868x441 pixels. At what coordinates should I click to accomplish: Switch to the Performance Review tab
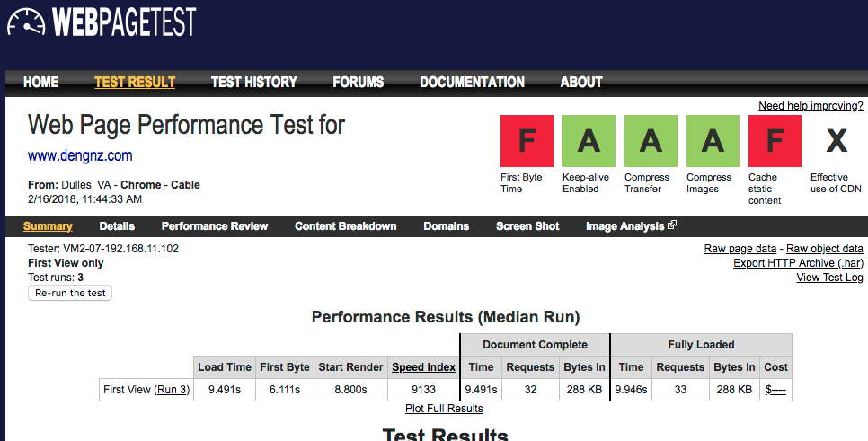click(x=215, y=226)
